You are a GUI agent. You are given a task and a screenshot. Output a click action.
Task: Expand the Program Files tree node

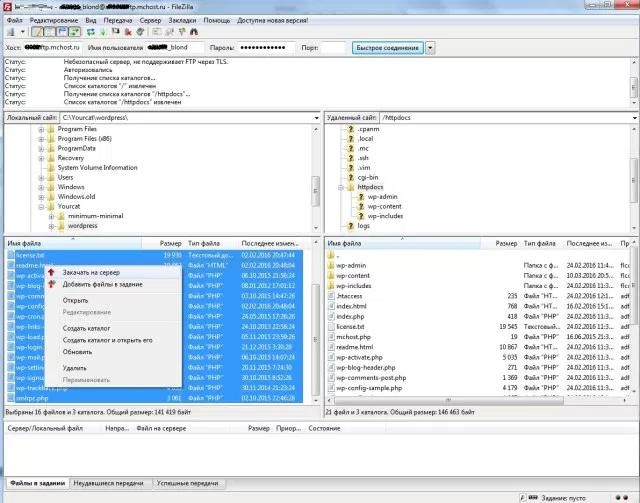41,129
